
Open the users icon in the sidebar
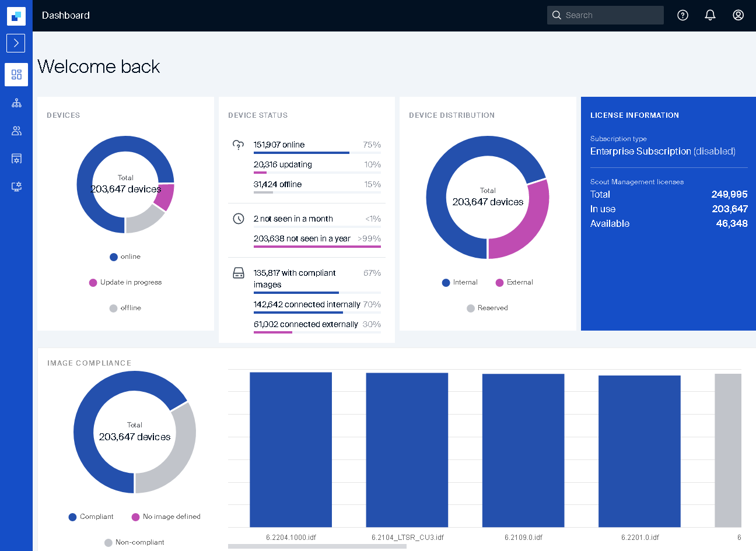pos(16,131)
